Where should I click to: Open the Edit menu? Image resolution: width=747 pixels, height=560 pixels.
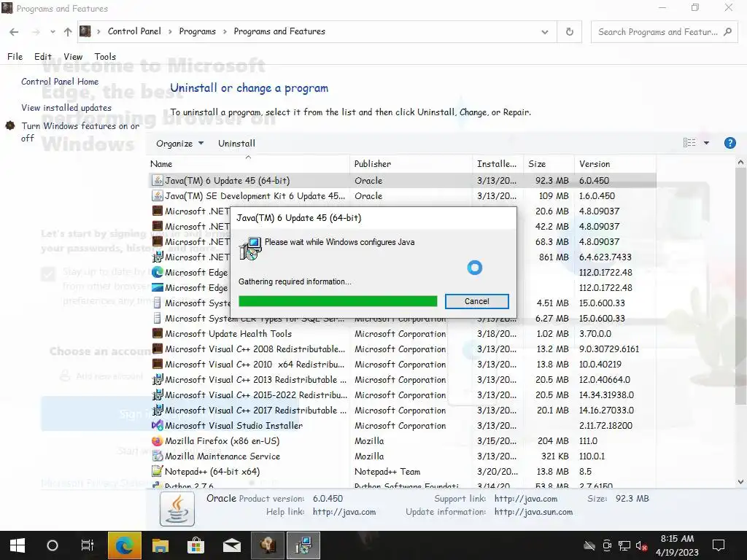click(43, 57)
